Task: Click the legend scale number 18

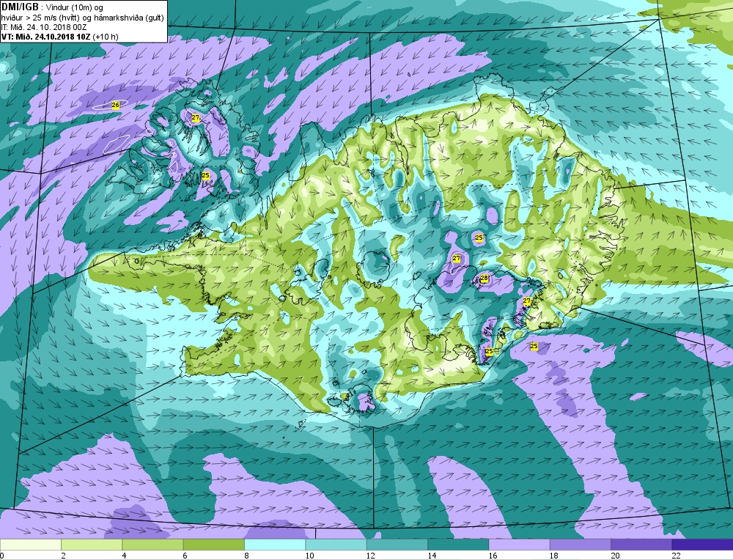Action: (553, 556)
